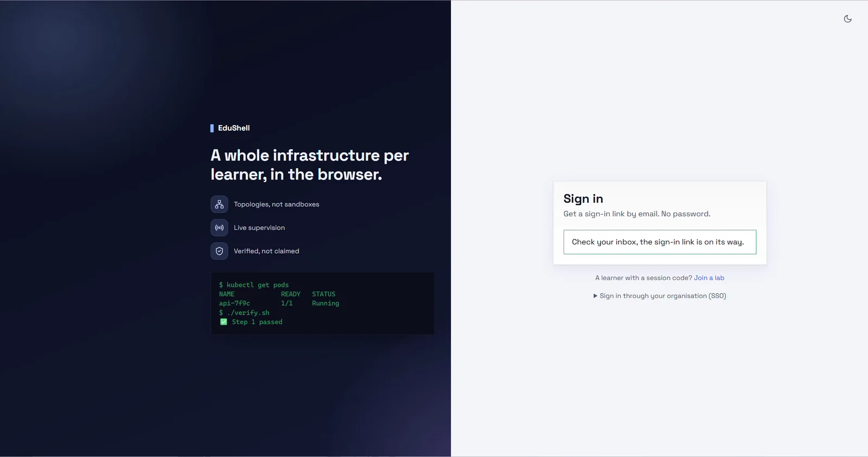Screen dimensions: 868x457
Task: Click the Get a sign-in link by email subtitle
Action: 637,214
